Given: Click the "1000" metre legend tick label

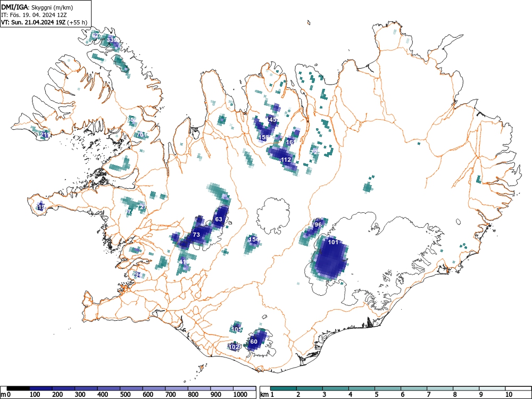Looking at the screenshot, I should pos(240,394).
